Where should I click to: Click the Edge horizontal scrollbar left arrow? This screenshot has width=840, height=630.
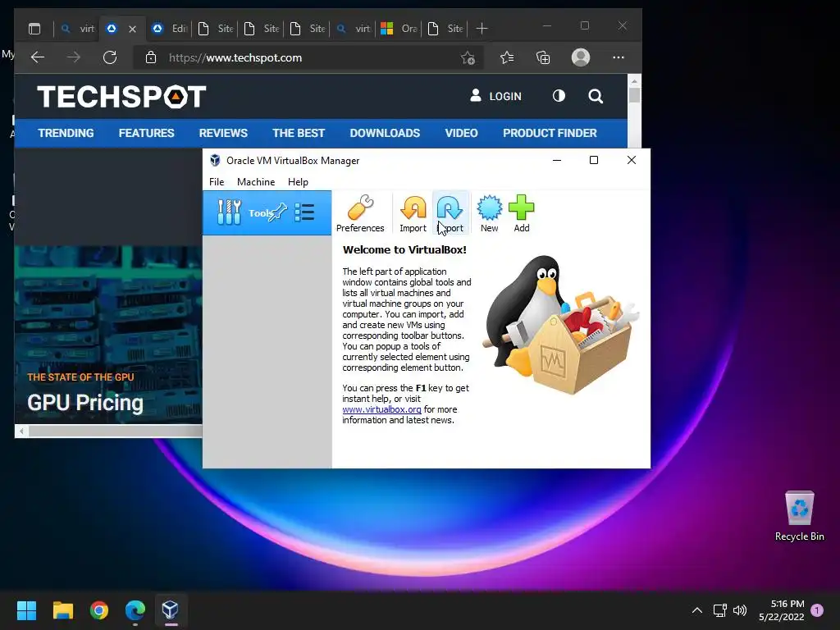[x=21, y=431]
